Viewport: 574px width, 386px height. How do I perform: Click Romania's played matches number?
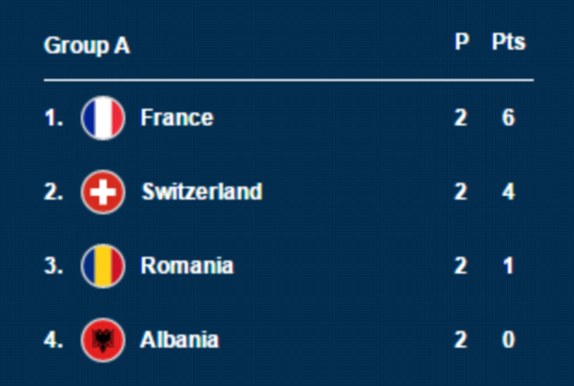[x=461, y=266]
